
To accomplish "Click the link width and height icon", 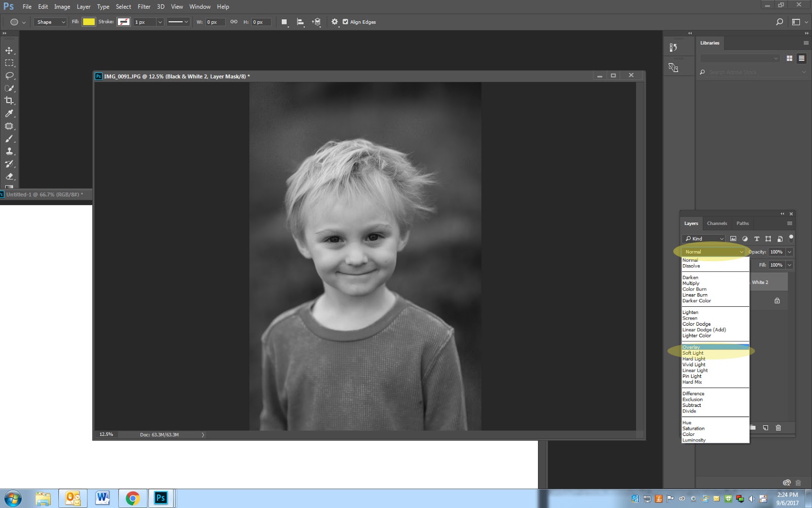I will pos(233,22).
